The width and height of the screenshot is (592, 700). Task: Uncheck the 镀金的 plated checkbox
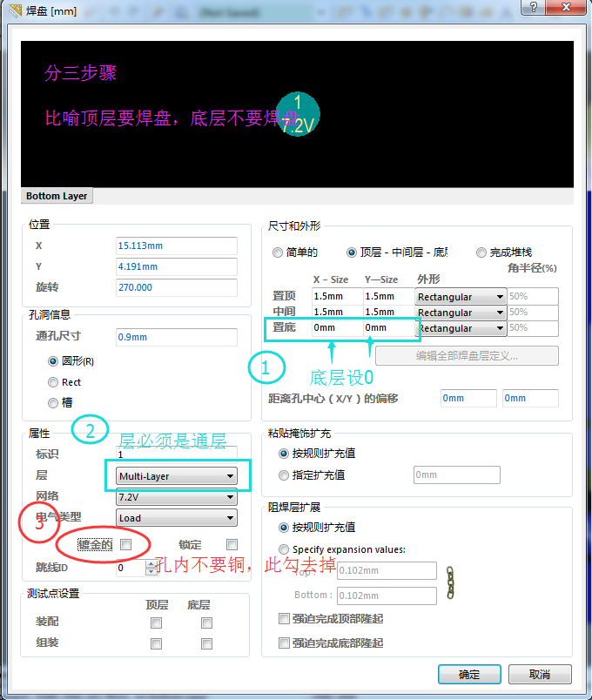(x=126, y=544)
